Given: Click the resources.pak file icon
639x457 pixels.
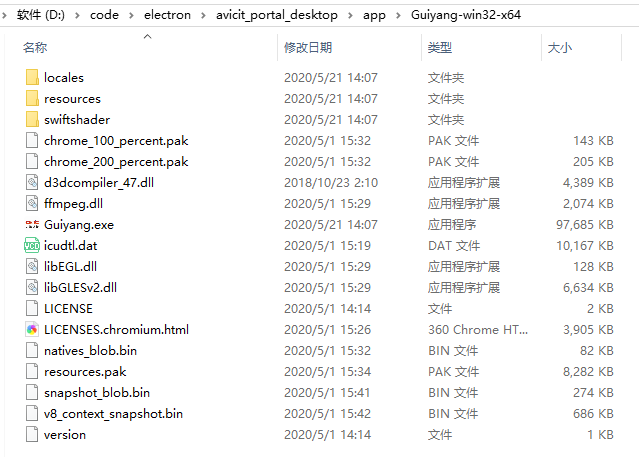Looking at the screenshot, I should pos(32,371).
